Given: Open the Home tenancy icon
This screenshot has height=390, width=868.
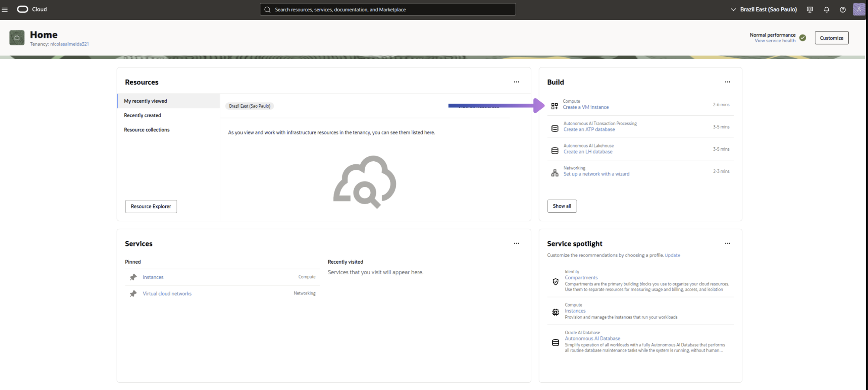Looking at the screenshot, I should (x=17, y=37).
